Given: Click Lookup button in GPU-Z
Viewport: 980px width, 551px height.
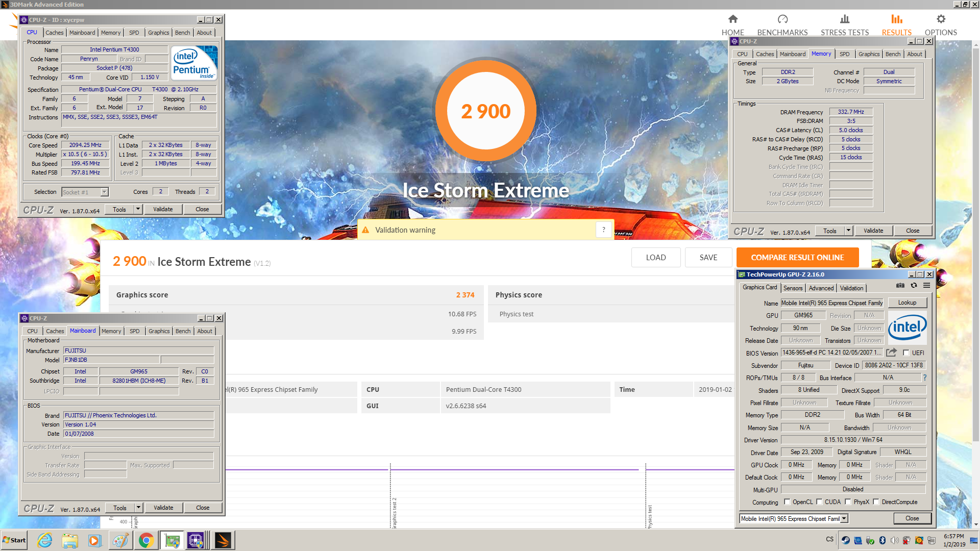Looking at the screenshot, I should pyautogui.click(x=907, y=303).
